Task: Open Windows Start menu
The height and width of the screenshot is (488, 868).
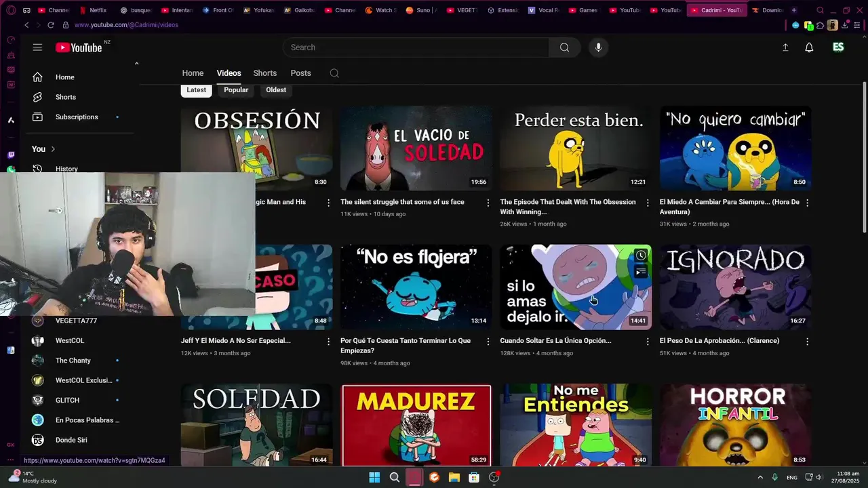Action: 374,477
